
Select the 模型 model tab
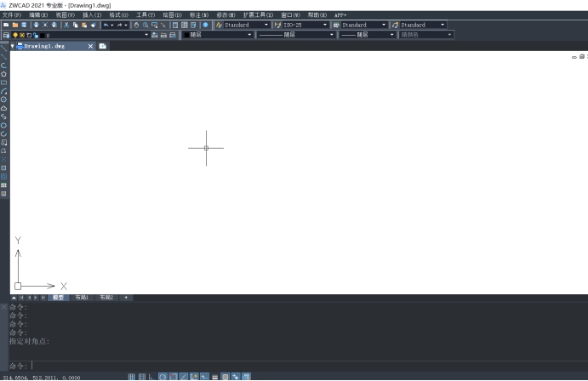[x=59, y=298]
